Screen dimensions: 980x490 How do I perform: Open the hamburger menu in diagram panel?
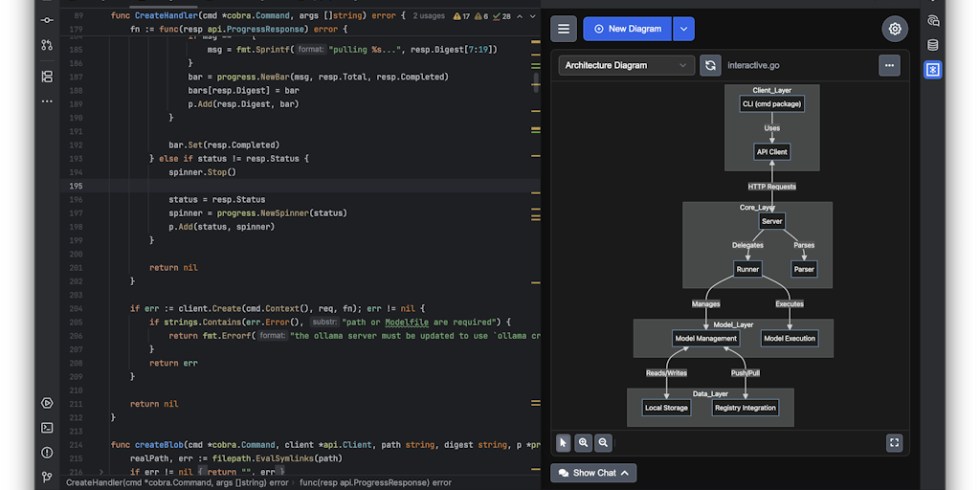pyautogui.click(x=564, y=29)
